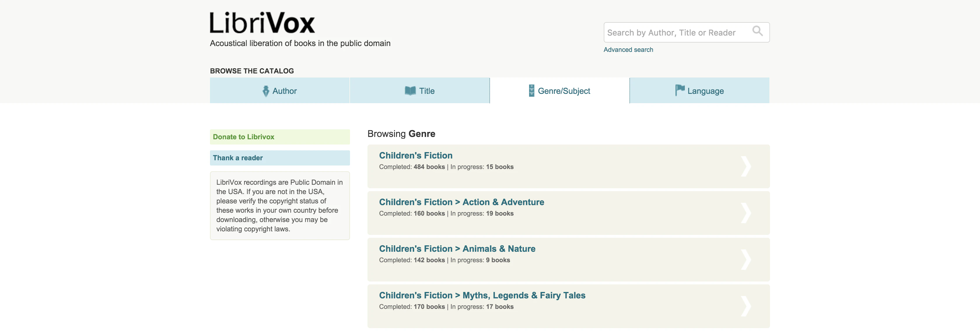The image size is (980, 331).
Task: Click the flag Language icon
Action: [x=680, y=90]
